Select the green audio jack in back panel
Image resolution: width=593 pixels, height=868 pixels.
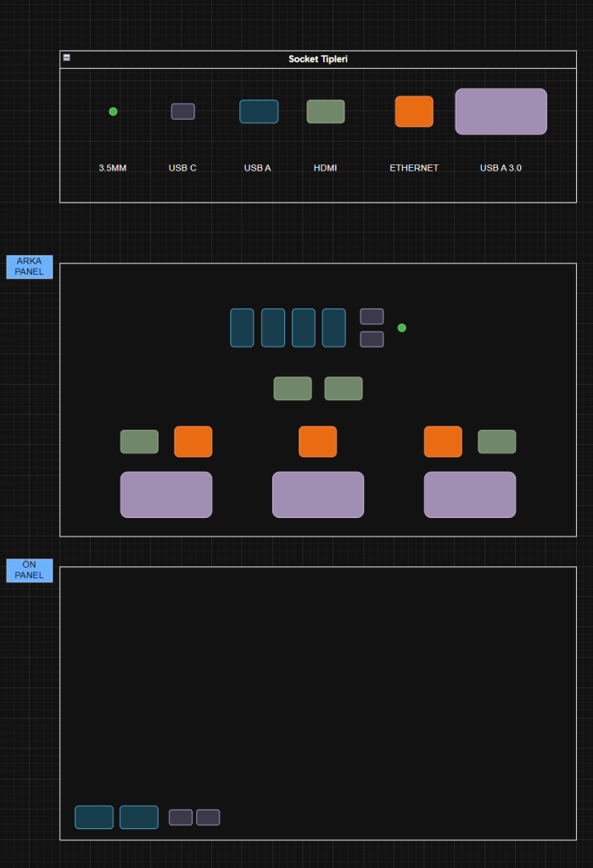point(402,328)
